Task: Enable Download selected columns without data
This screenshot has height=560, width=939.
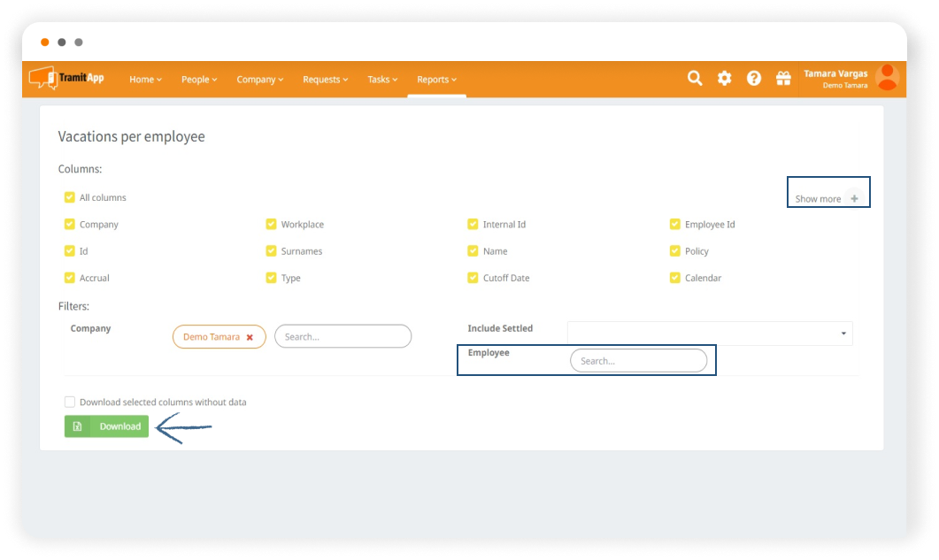Action: [x=70, y=402]
